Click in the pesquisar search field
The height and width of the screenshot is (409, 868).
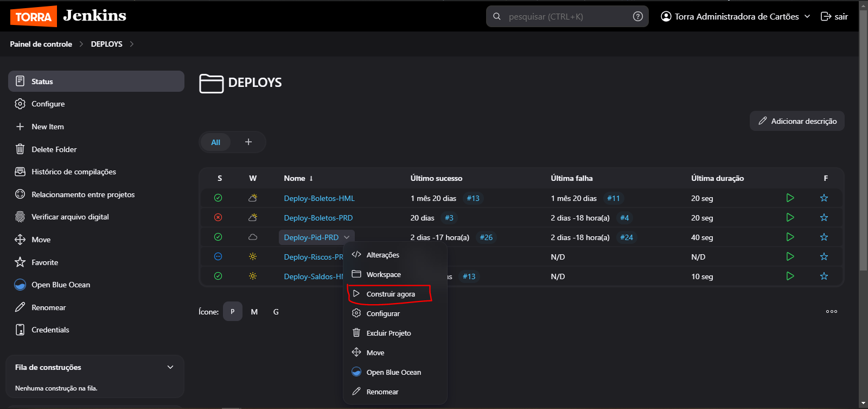(x=564, y=17)
